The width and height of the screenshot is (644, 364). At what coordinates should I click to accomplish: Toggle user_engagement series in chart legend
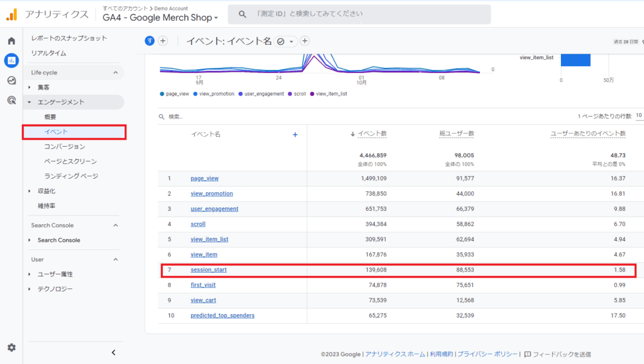(x=261, y=94)
